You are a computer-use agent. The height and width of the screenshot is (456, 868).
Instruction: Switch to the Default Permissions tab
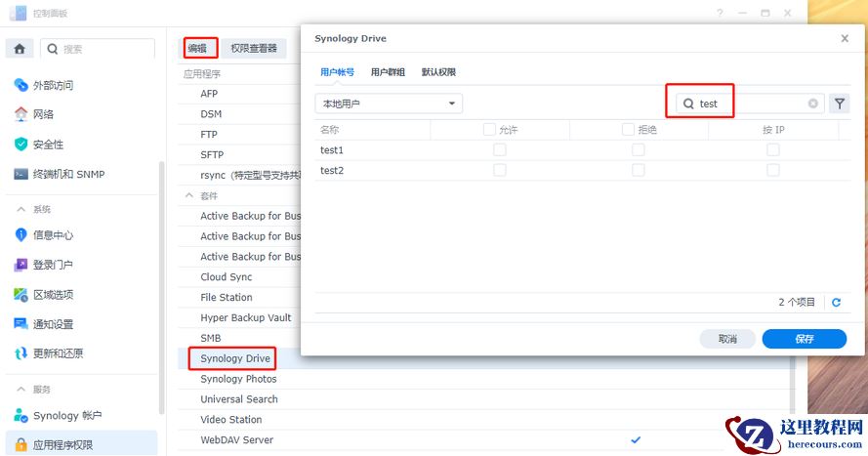pyautogui.click(x=438, y=72)
